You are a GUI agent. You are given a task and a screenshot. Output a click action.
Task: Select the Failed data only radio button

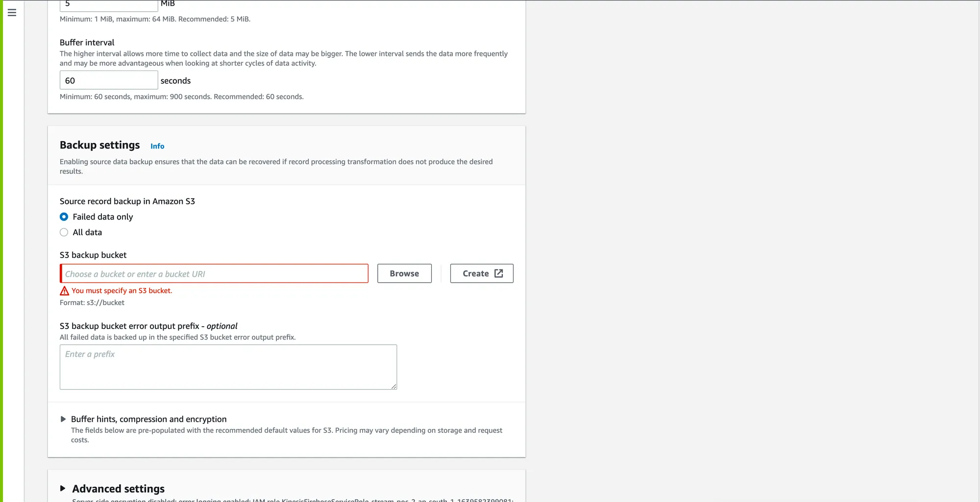64,216
